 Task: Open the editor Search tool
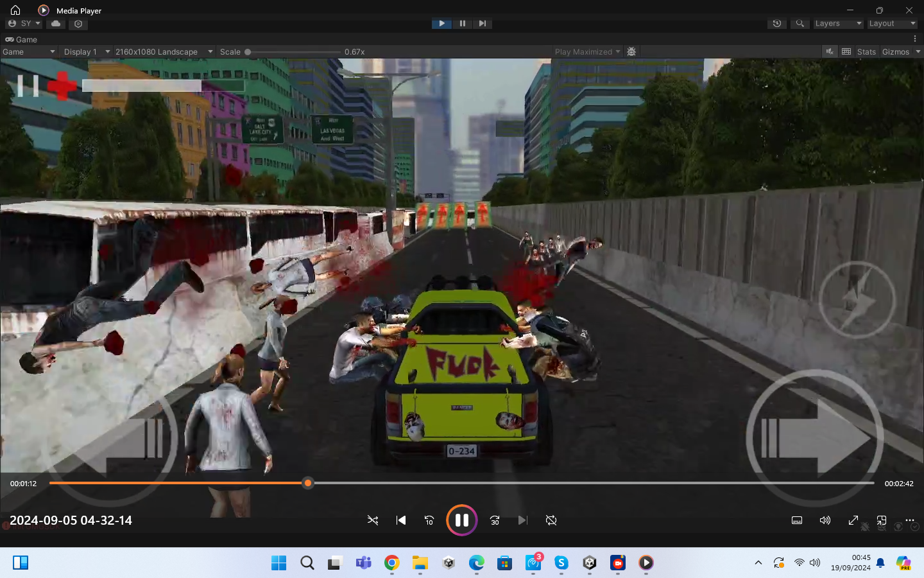coord(800,23)
